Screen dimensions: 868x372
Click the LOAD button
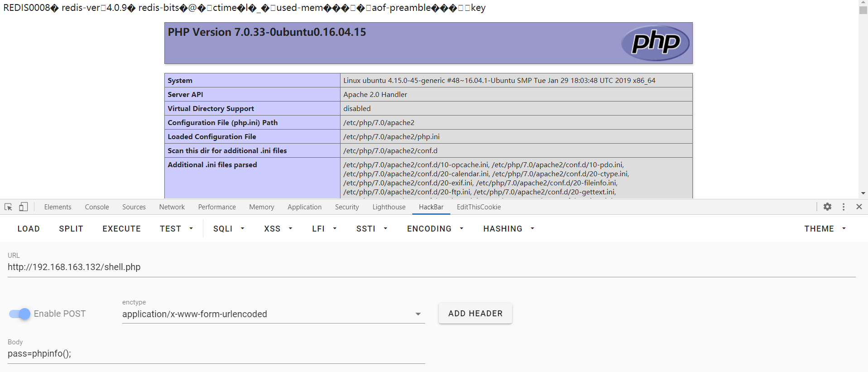coord(29,229)
